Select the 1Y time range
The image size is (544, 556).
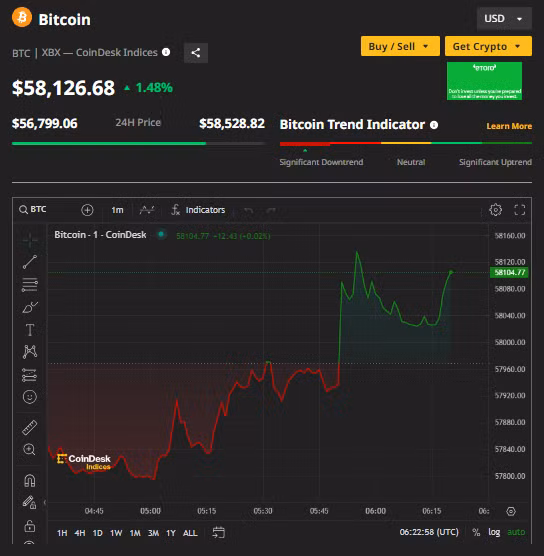tap(171, 533)
